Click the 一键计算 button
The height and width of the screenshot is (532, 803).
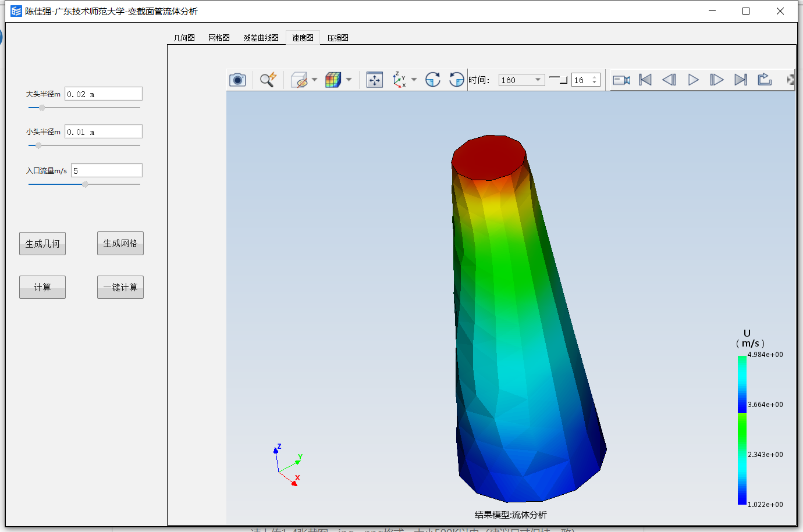(120, 287)
